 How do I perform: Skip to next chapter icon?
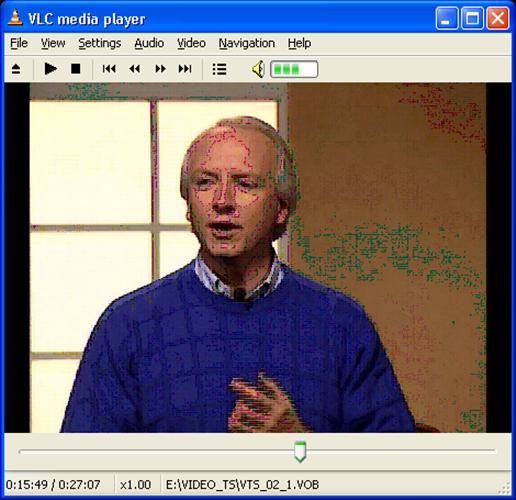(185, 69)
